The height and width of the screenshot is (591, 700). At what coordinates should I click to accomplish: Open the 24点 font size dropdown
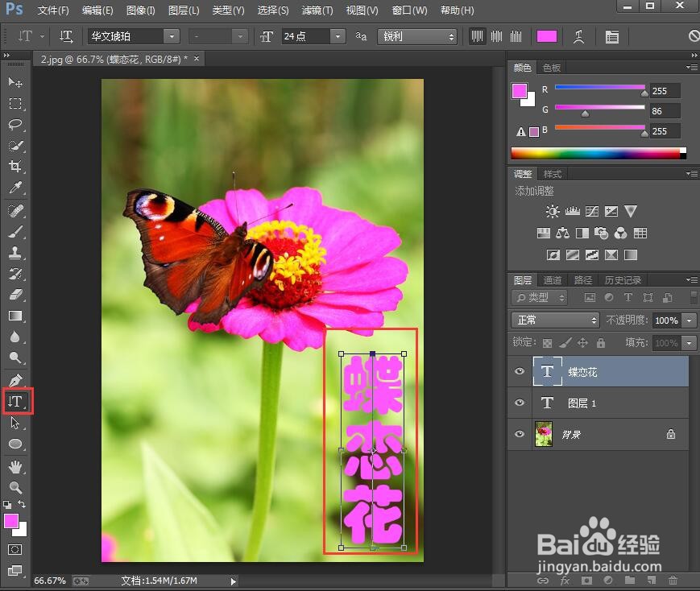click(x=338, y=36)
